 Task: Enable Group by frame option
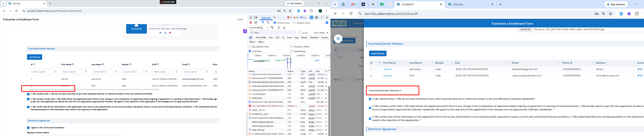coord(291,47)
